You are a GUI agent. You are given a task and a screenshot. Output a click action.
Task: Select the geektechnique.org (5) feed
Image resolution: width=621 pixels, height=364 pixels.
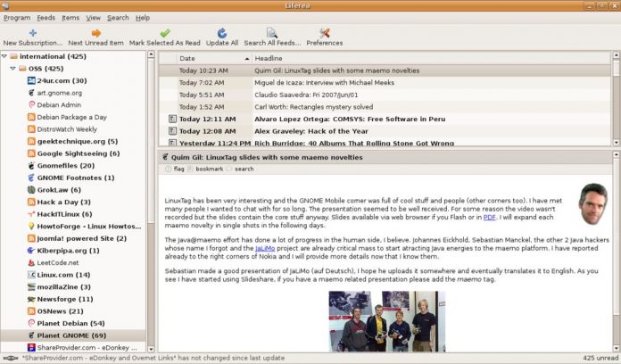78,141
